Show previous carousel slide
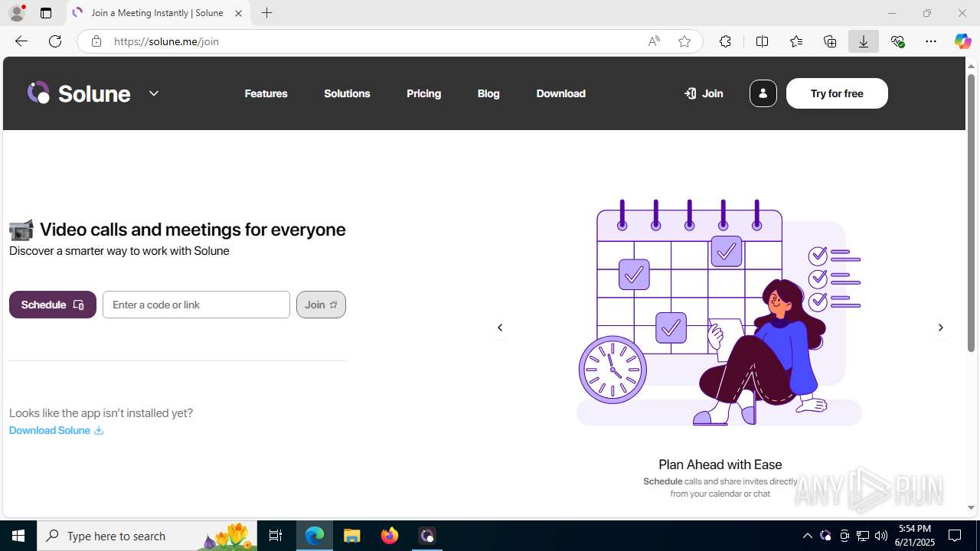 [x=500, y=328]
